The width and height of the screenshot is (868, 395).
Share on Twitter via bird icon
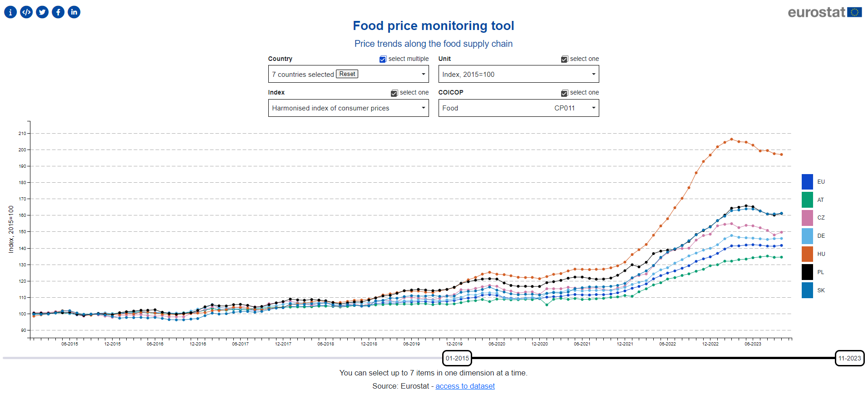point(42,12)
